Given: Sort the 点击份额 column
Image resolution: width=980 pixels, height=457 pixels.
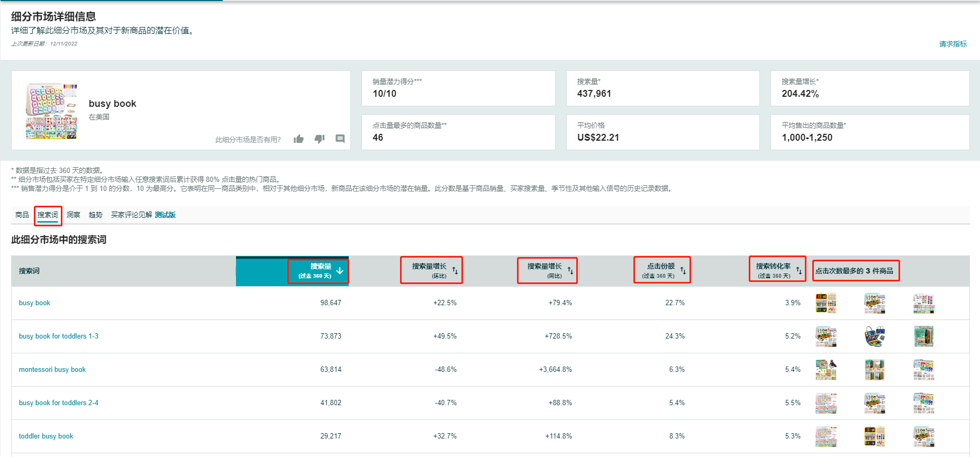Looking at the screenshot, I should coord(683,271).
